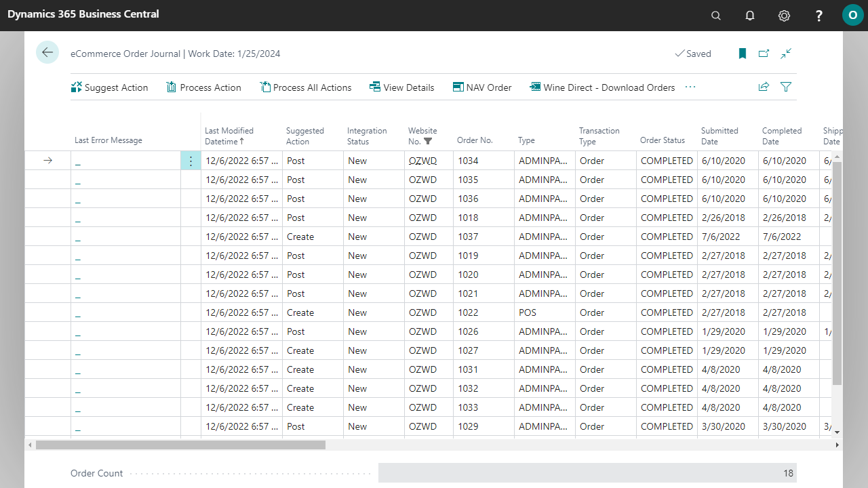The width and height of the screenshot is (868, 488).
Task: Click the Dynamics 365 Business Central title
Action: pyautogui.click(x=83, y=14)
